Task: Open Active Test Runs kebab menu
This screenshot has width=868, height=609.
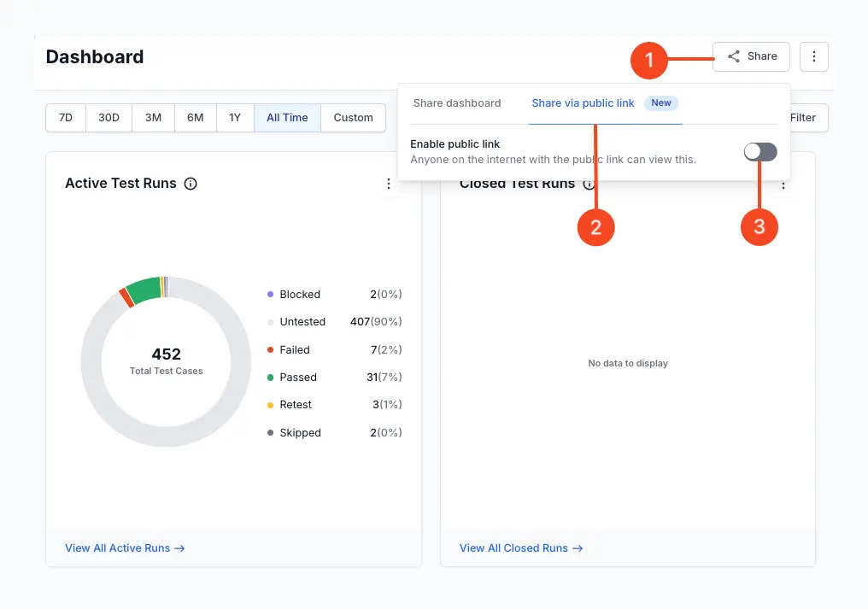Action: tap(389, 184)
